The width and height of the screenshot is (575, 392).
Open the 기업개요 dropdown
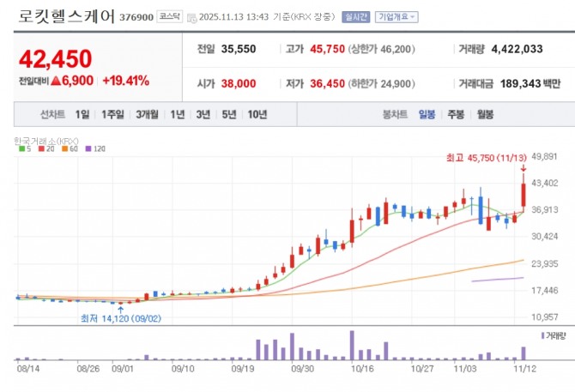tap(396, 17)
